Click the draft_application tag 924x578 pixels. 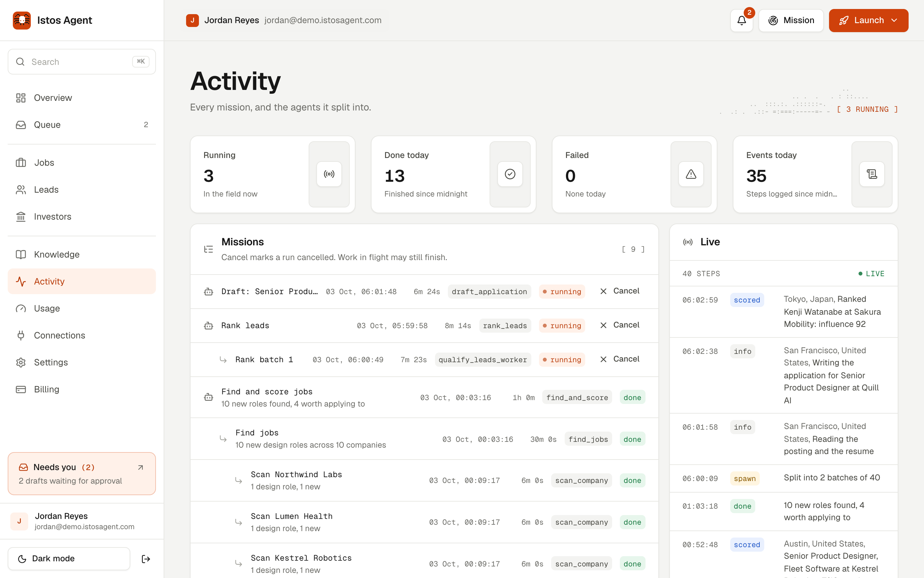pos(489,292)
